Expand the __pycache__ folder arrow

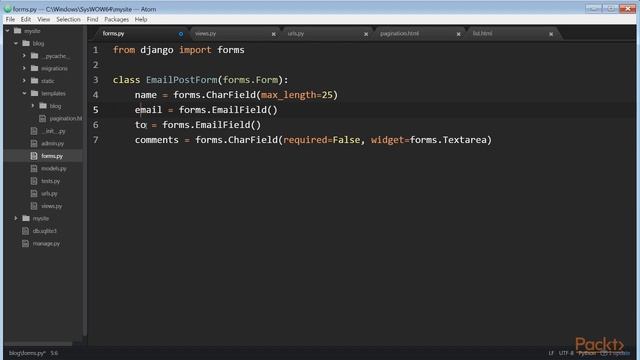click(x=24, y=56)
